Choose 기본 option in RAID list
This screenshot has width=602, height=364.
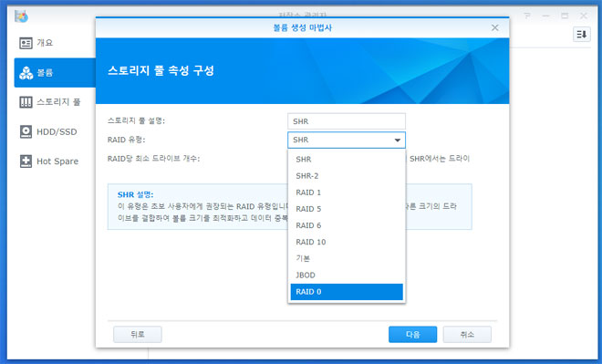pos(347,258)
